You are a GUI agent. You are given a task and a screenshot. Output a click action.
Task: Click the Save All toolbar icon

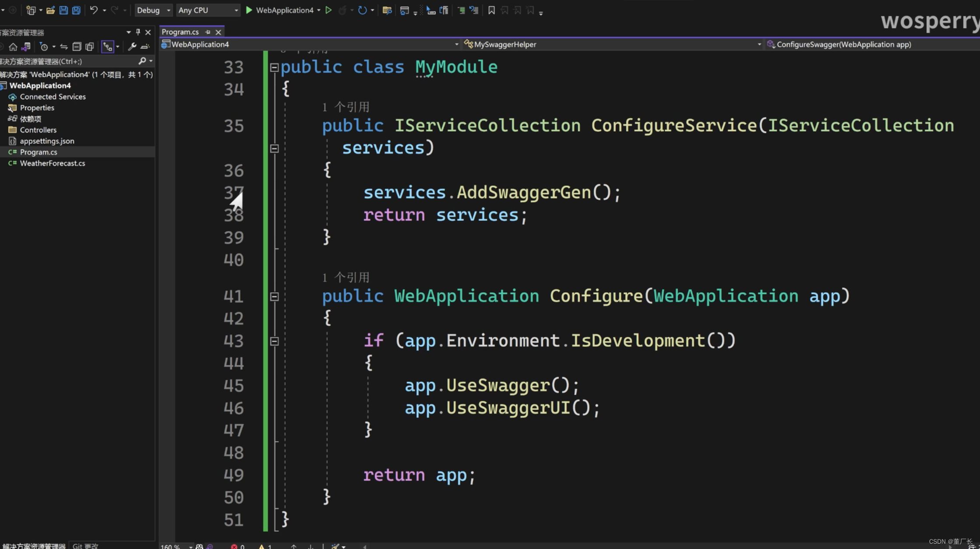pyautogui.click(x=76, y=10)
